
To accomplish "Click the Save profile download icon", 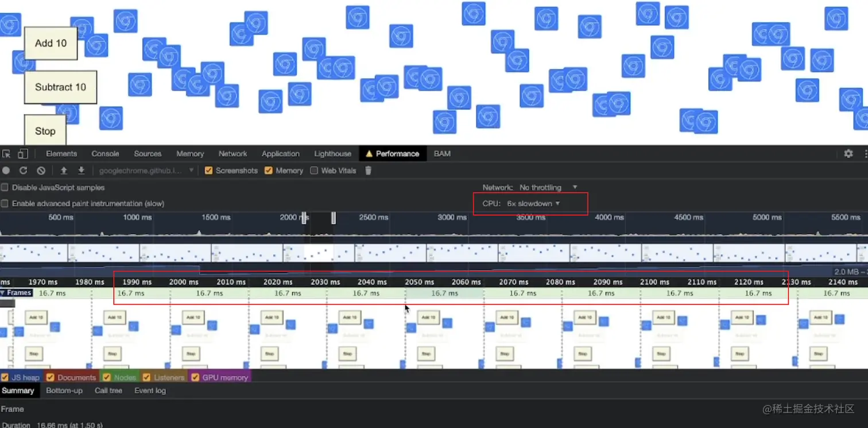I will 82,170.
